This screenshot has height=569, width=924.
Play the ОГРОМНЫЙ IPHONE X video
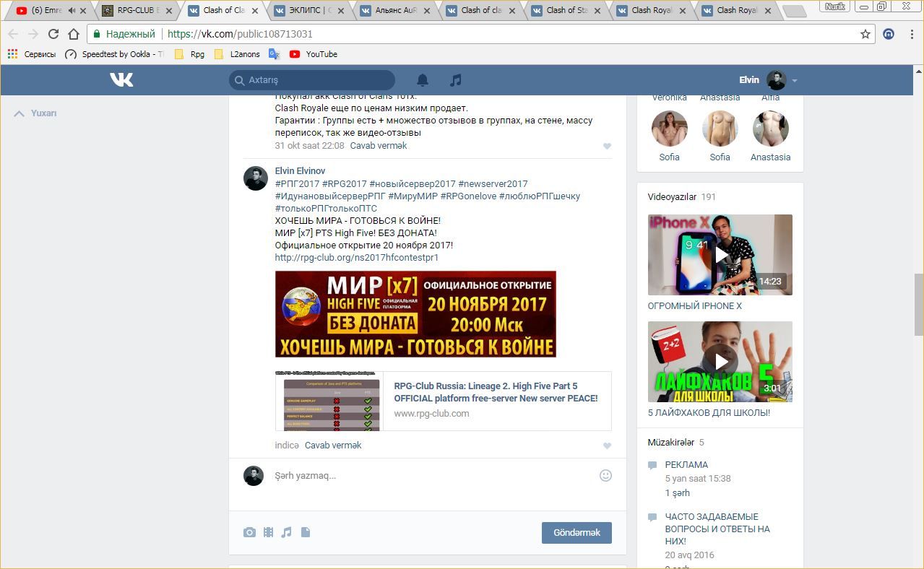(x=720, y=255)
